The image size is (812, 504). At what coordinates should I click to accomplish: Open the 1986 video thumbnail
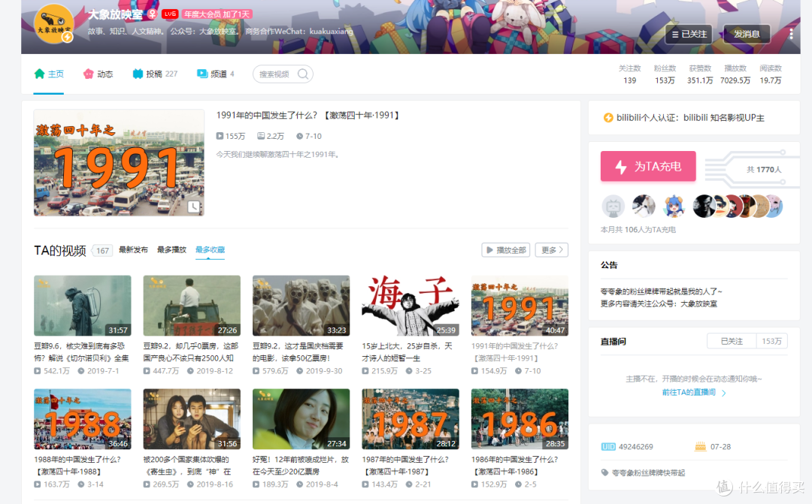(520, 419)
